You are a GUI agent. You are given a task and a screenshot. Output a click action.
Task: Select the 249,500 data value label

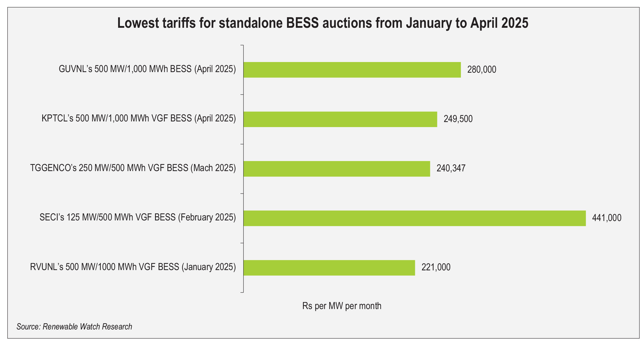pos(458,119)
